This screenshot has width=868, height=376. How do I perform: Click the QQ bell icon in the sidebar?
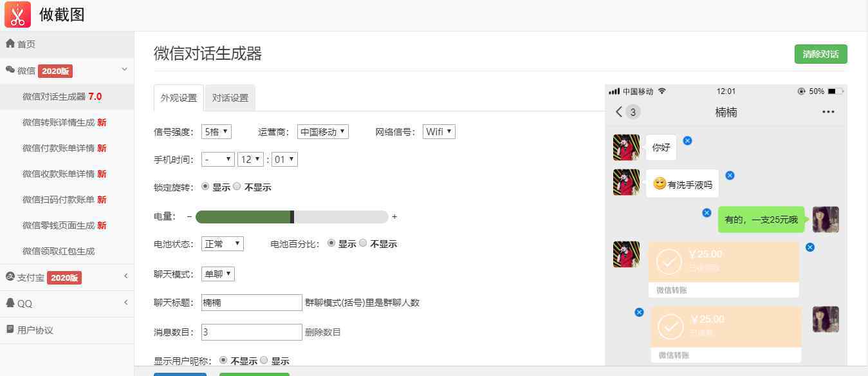[x=10, y=303]
